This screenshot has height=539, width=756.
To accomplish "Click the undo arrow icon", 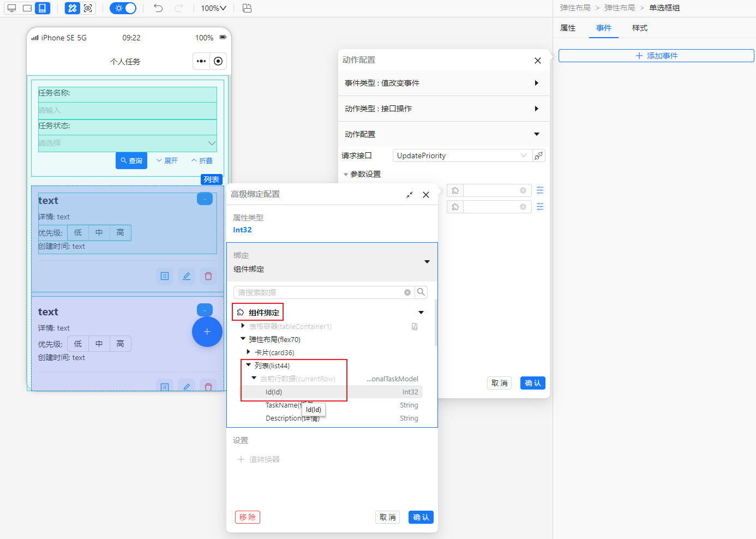I will click(159, 8).
